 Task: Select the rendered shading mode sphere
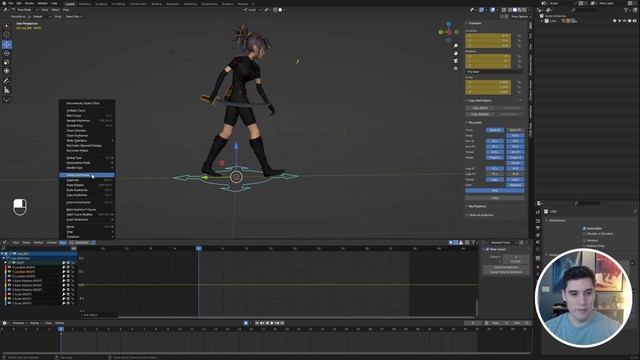(524, 10)
